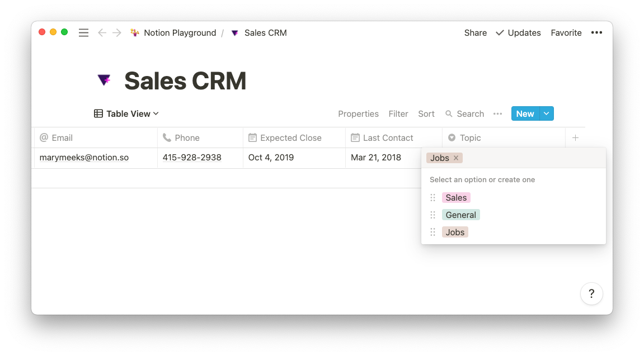This screenshot has width=644, height=356.
Task: Open the Filter menu
Action: 398,113
